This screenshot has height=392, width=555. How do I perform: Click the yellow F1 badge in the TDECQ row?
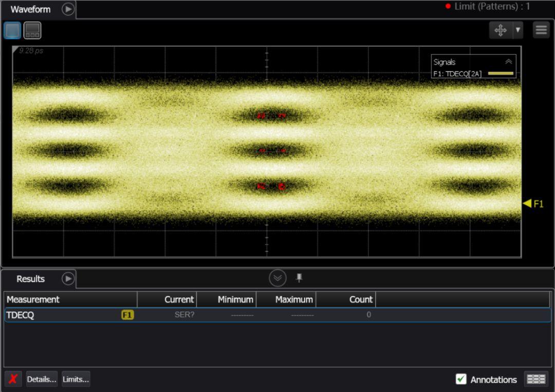click(x=127, y=315)
